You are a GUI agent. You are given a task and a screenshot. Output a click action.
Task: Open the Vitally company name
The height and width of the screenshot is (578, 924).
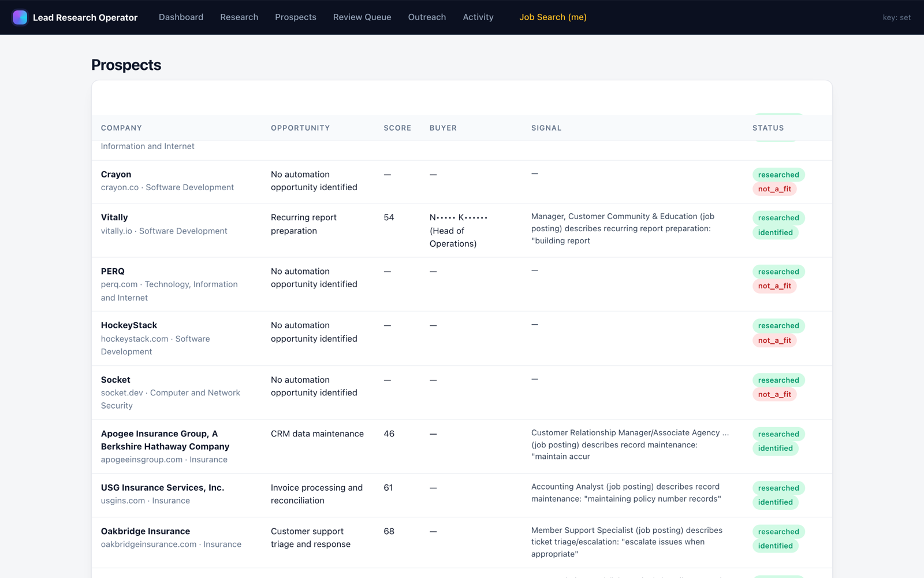[114, 217]
